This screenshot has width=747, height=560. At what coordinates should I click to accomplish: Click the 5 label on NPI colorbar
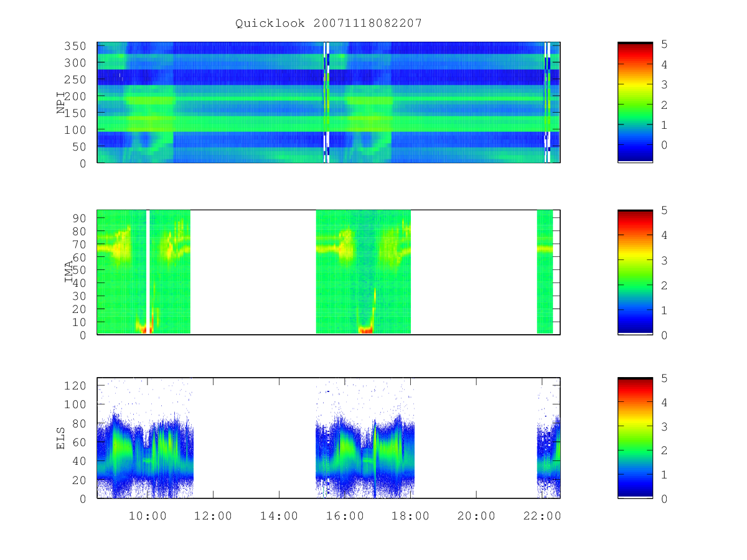(664, 44)
